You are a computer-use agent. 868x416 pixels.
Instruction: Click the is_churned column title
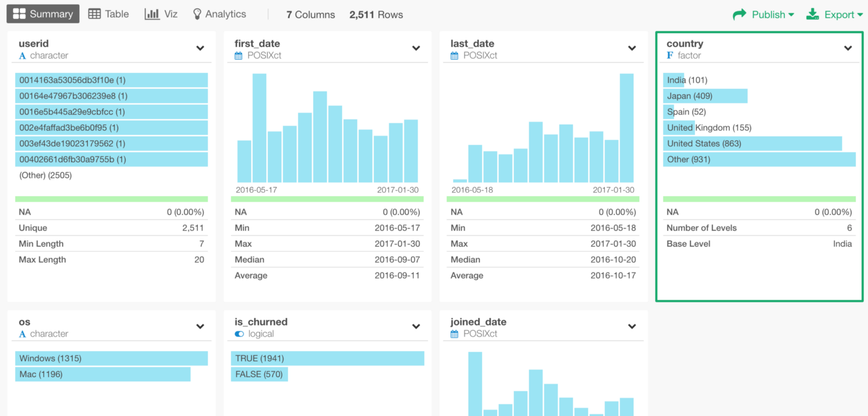[261, 322]
